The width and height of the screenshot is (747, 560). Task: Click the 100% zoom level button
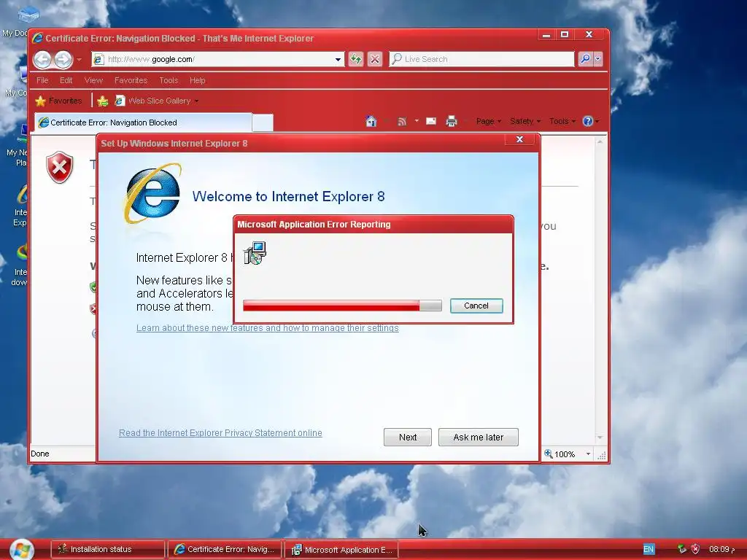tap(560, 454)
